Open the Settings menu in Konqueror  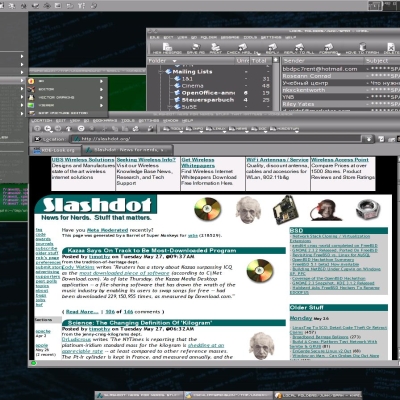(149, 120)
